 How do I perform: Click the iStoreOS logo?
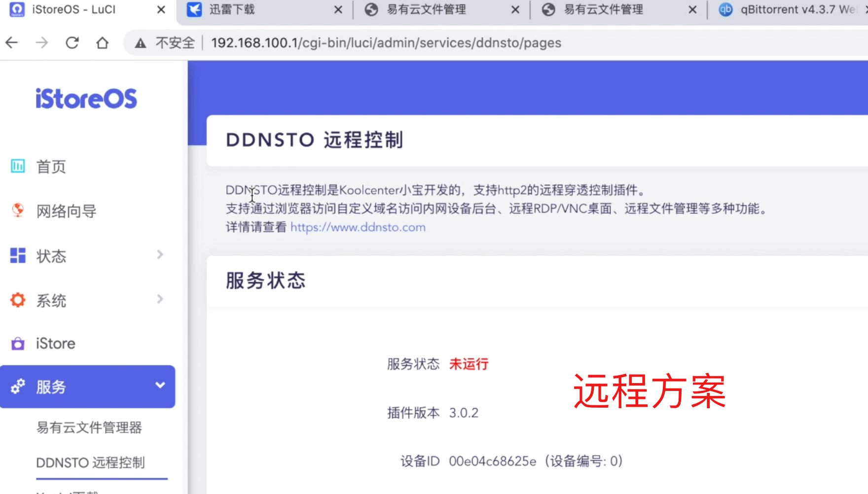tap(86, 99)
